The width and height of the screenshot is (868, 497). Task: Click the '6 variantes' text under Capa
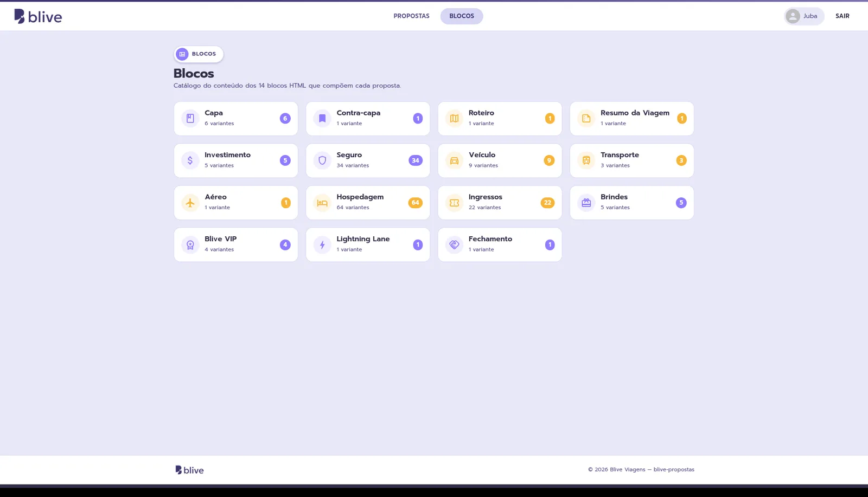click(x=219, y=124)
